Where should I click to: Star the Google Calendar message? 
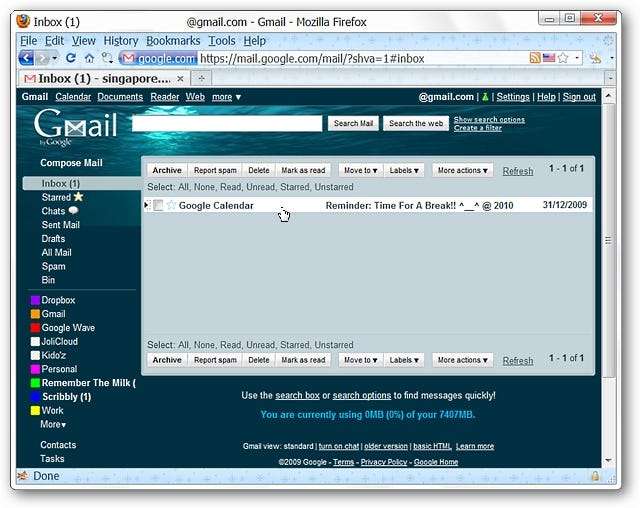171,205
